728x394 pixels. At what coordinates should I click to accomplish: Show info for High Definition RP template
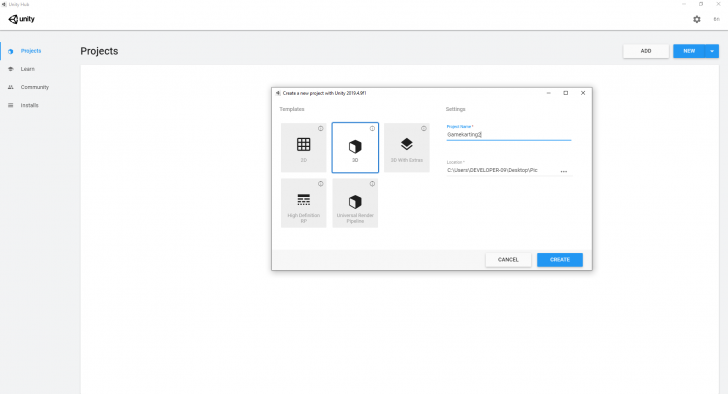(x=320, y=184)
